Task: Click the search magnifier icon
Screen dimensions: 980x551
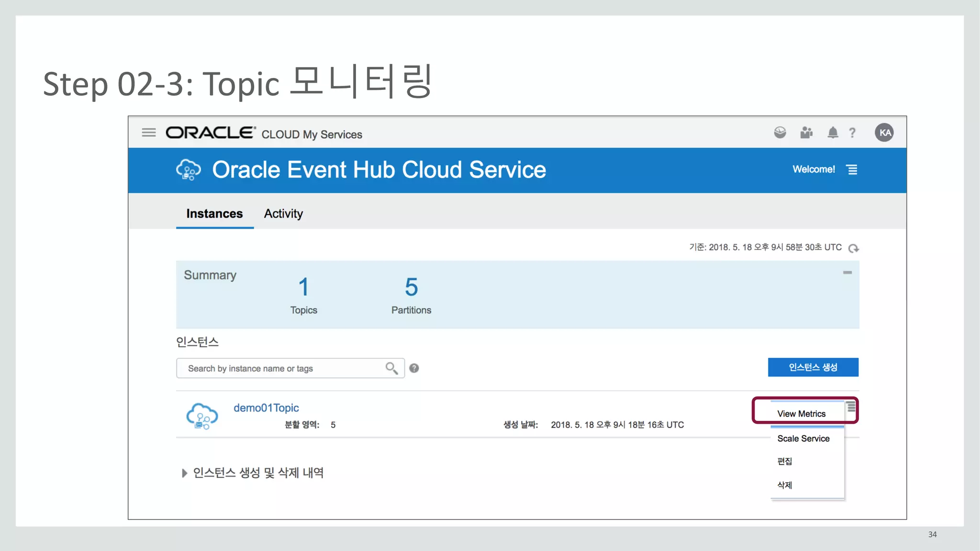Action: click(x=391, y=368)
